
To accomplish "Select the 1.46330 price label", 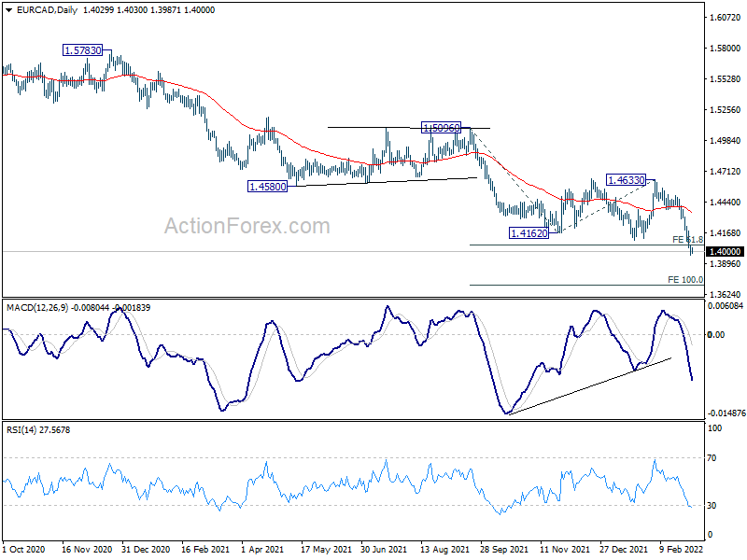I will coord(626,180).
